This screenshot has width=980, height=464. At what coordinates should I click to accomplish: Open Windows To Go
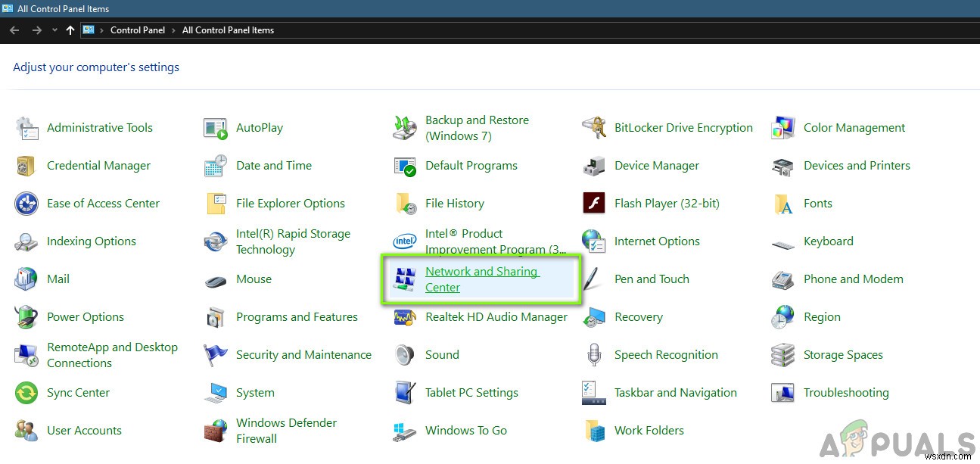click(x=466, y=430)
